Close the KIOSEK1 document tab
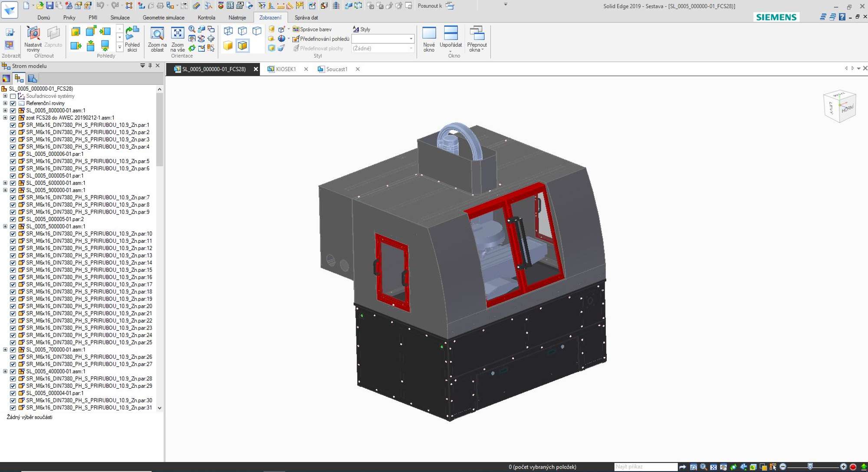868x472 pixels. [x=306, y=69]
